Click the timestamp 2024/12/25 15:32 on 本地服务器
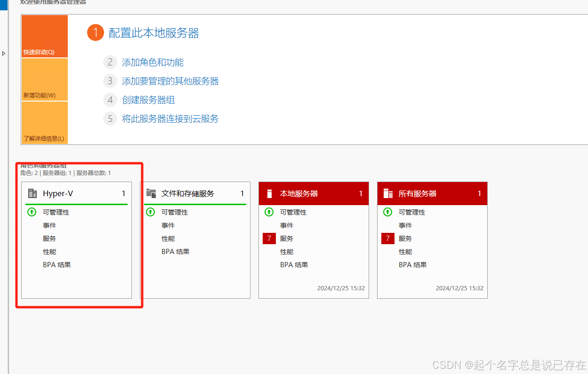The height and width of the screenshot is (374, 588). [341, 288]
